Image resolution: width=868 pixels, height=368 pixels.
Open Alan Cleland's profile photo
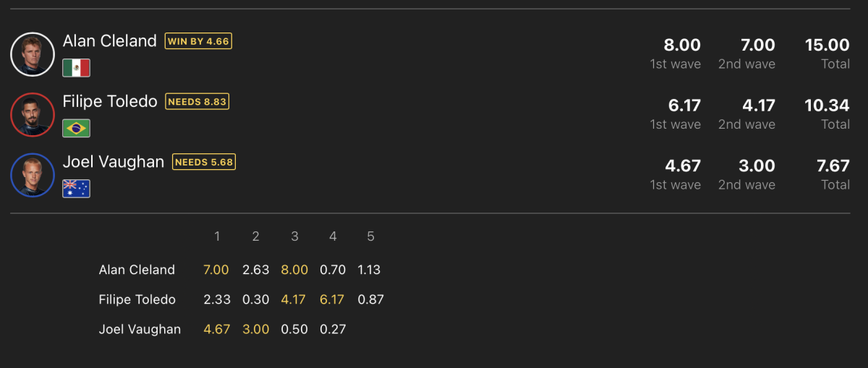click(x=33, y=54)
